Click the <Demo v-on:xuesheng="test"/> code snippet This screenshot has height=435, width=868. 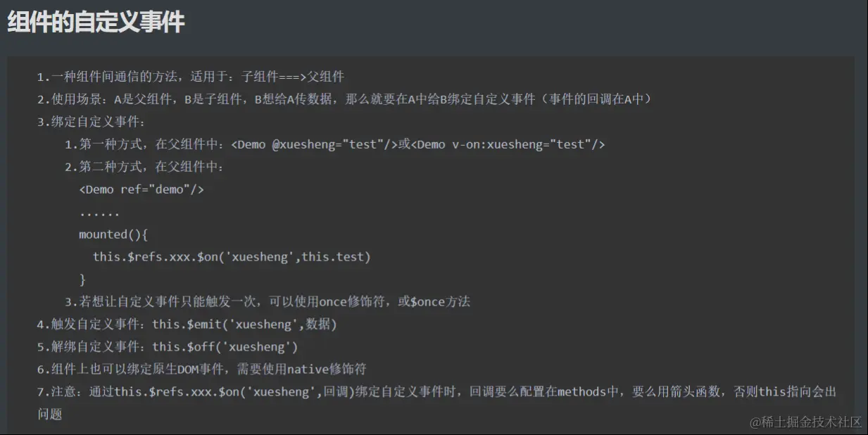click(x=508, y=144)
